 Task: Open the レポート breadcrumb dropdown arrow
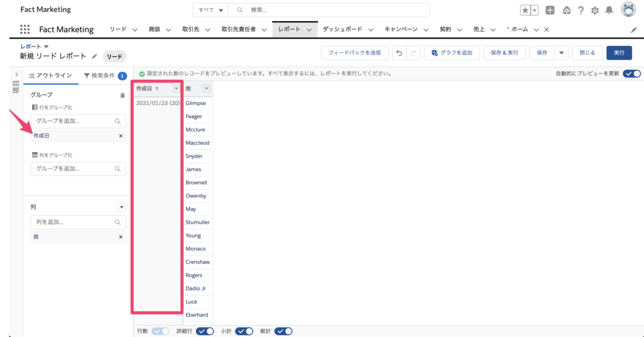(47, 47)
